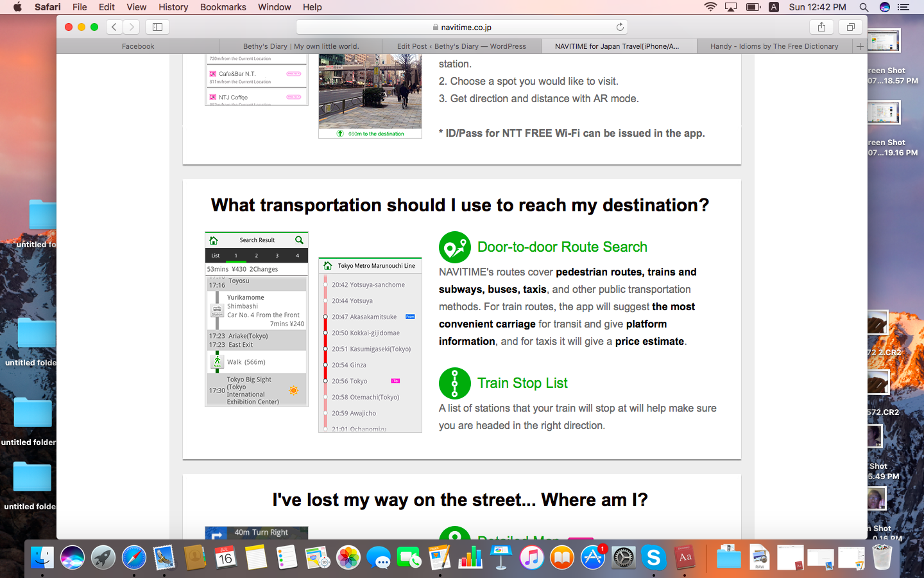The height and width of the screenshot is (578, 924).
Task: Open the Safari menu
Action: 47,7
